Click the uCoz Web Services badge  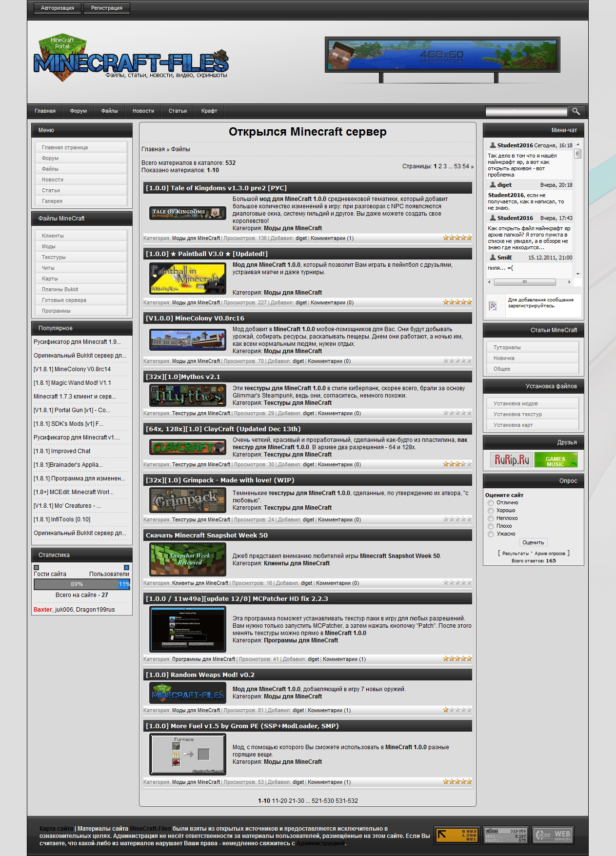coord(553,835)
